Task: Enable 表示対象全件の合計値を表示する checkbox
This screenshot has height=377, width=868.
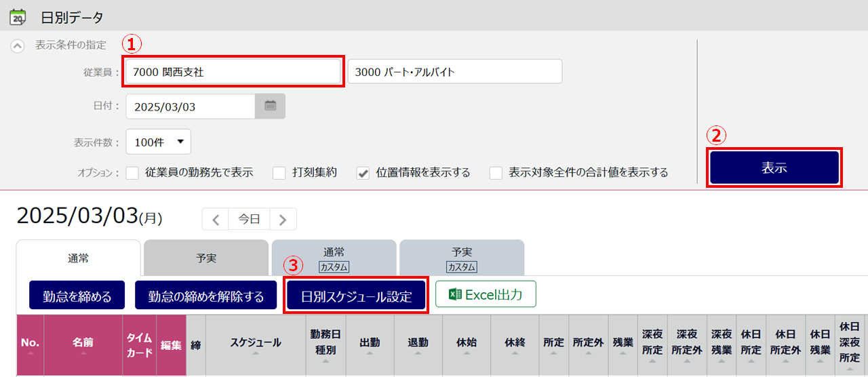Action: click(x=496, y=172)
